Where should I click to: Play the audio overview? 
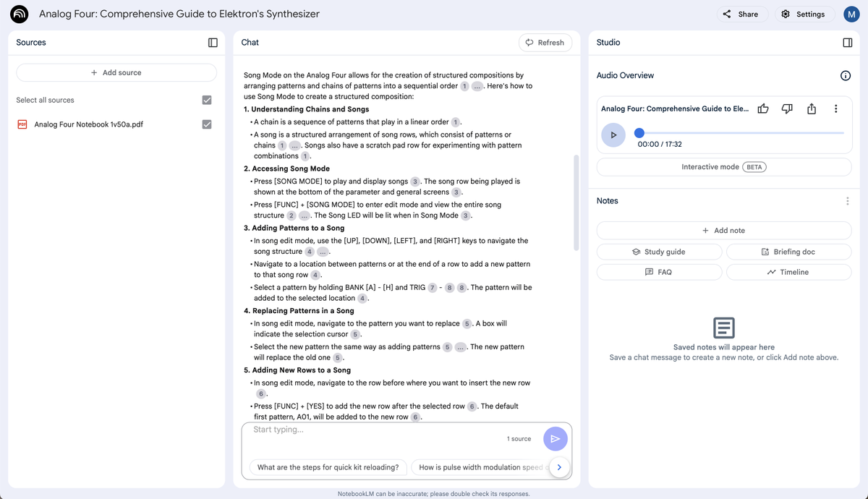pyautogui.click(x=613, y=135)
